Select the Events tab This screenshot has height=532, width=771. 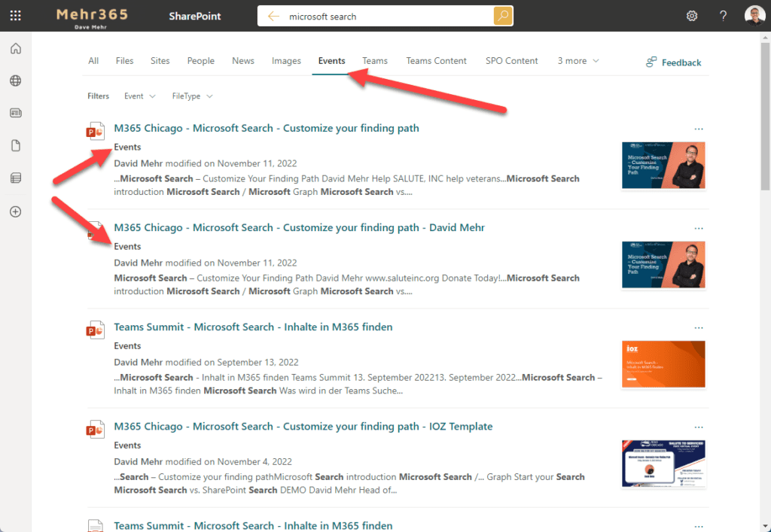[331, 61]
